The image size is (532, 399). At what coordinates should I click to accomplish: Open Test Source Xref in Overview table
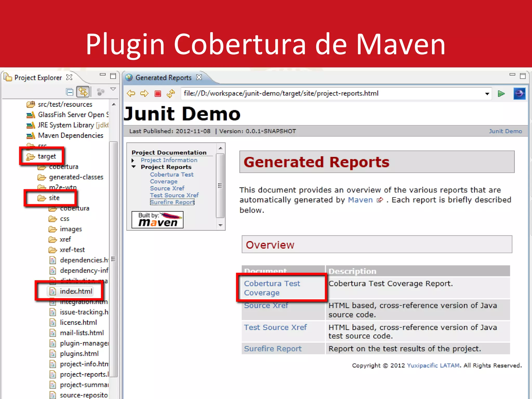click(275, 327)
